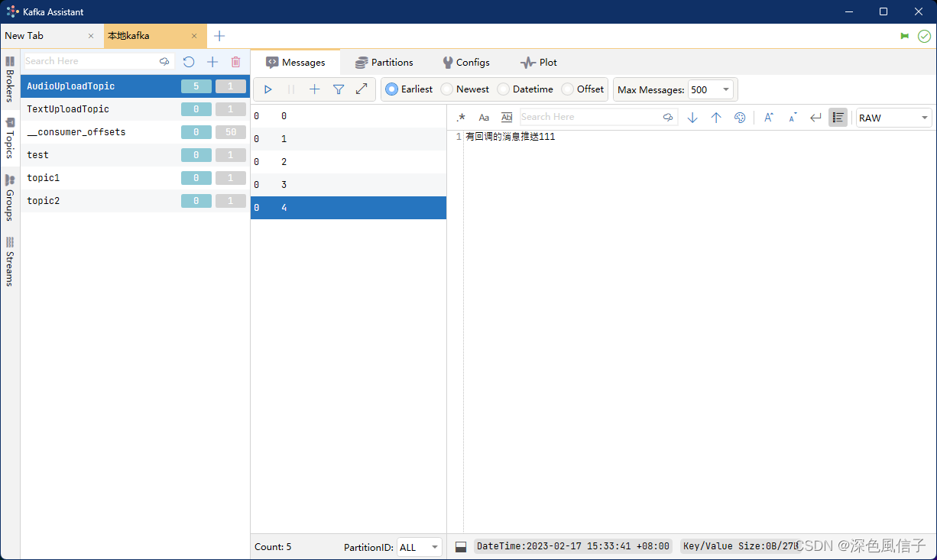Open the color palette theme icon
Viewport: 937px width, 560px height.
click(x=740, y=118)
